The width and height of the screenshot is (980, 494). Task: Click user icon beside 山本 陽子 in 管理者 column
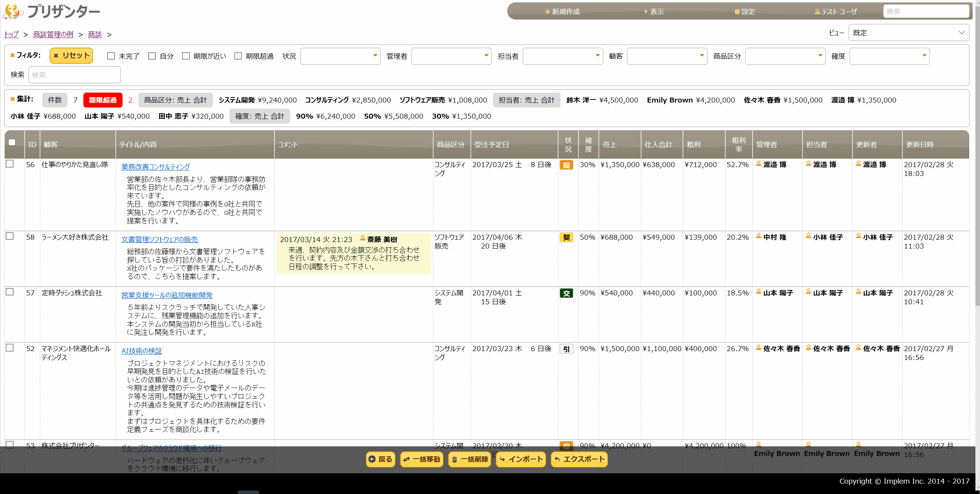pos(759,292)
